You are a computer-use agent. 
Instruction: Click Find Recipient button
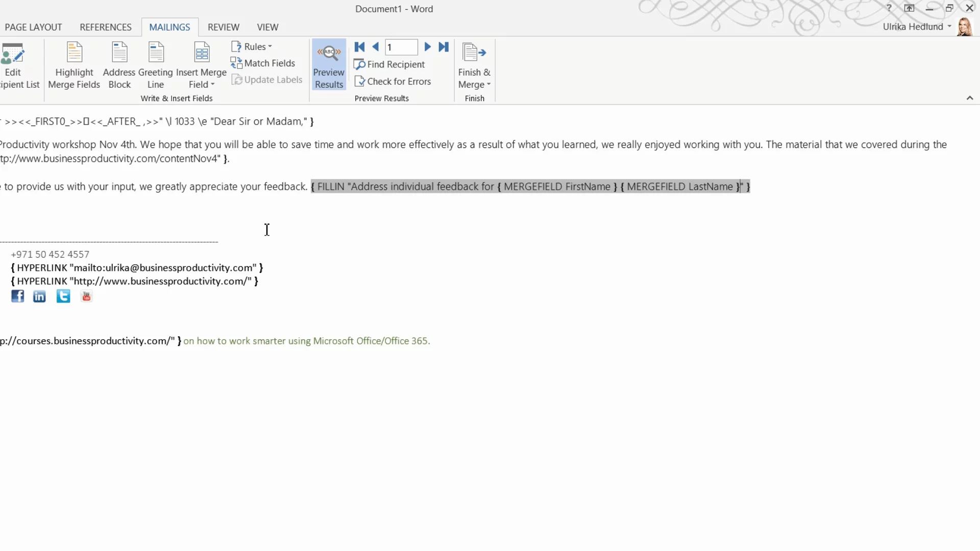click(389, 64)
